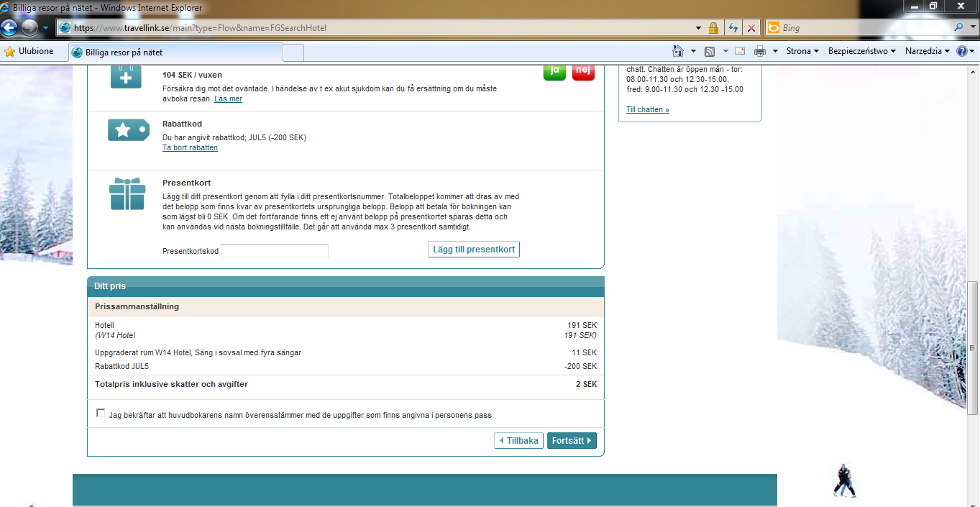Click the RSS feeds icon
The width and height of the screenshot is (980, 507).
(710, 51)
